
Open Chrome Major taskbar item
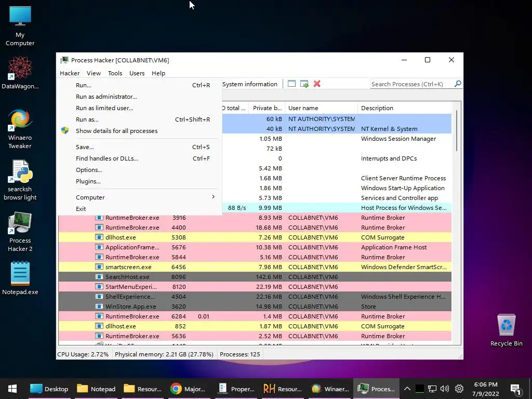pyautogui.click(x=188, y=389)
